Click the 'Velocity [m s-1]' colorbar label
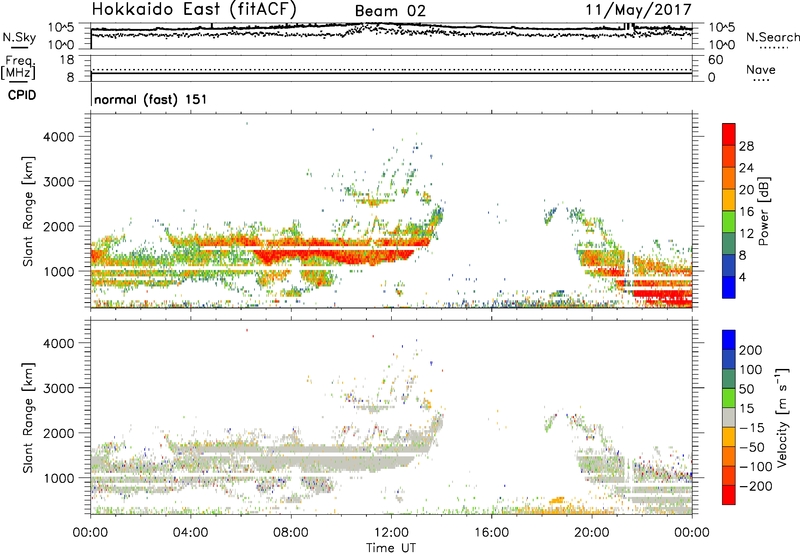Image resolution: width=800 pixels, height=554 pixels. point(782,417)
